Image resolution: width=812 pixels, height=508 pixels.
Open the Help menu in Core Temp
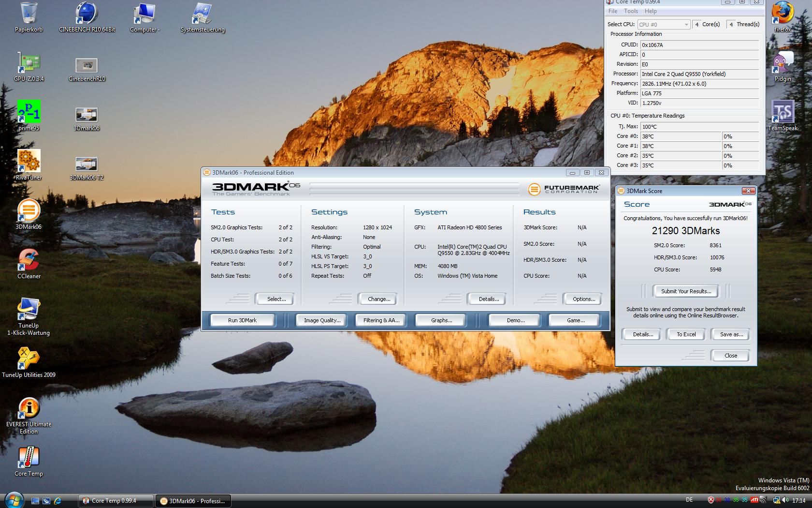pos(651,11)
